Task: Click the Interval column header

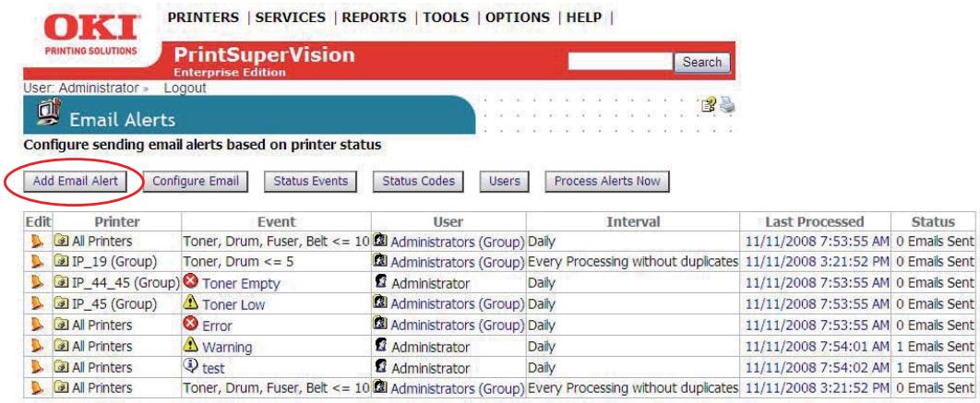Action: (633, 222)
